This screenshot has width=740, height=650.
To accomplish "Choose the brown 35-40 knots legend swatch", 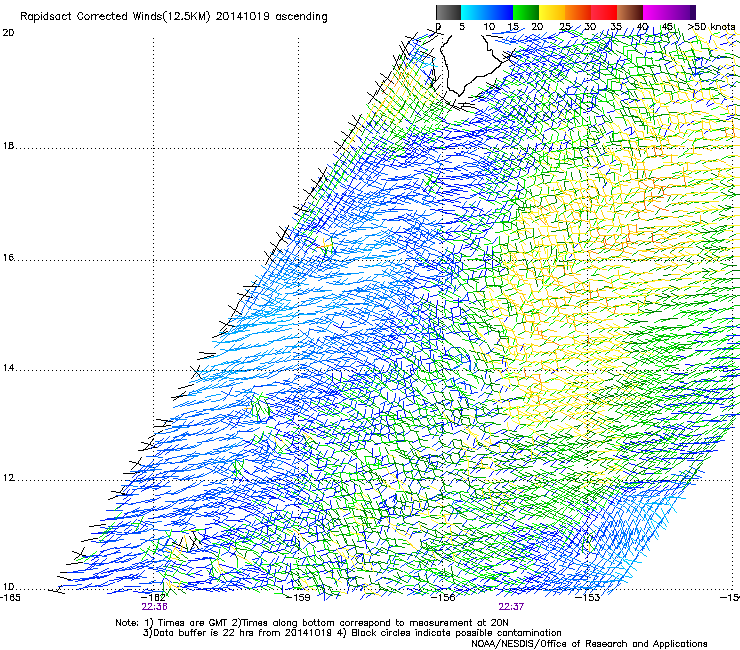I will pyautogui.click(x=630, y=12).
